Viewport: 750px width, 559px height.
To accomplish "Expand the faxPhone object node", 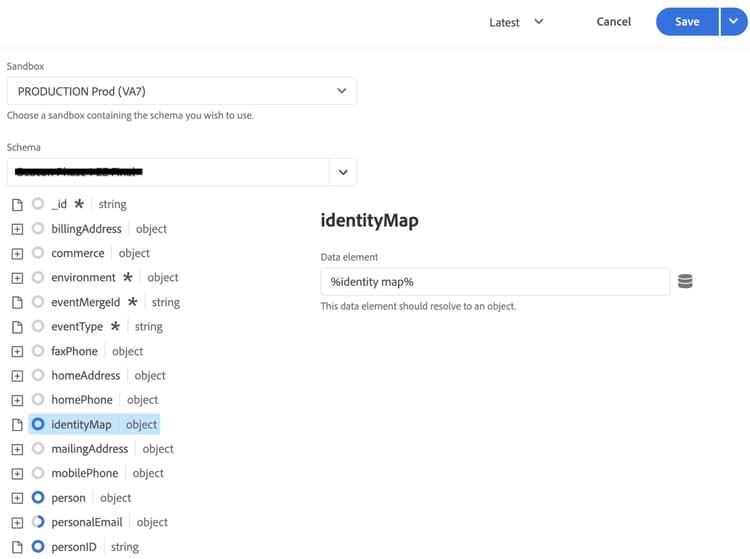I will [x=17, y=351].
